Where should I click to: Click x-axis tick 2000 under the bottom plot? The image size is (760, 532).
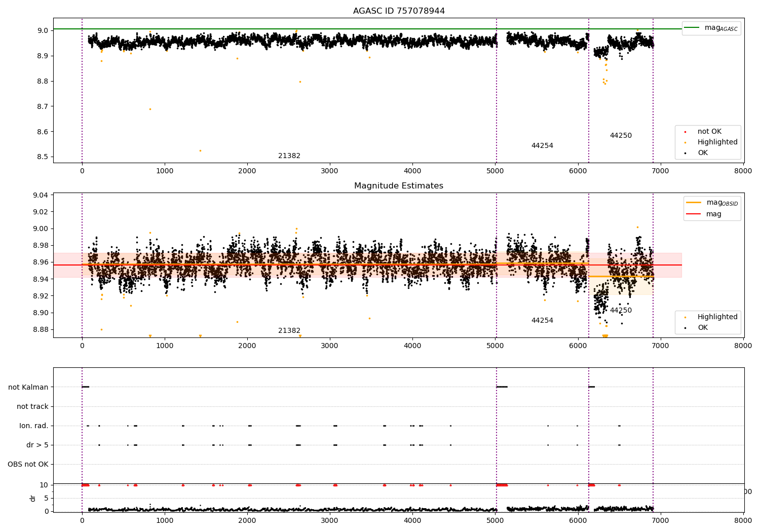click(247, 520)
